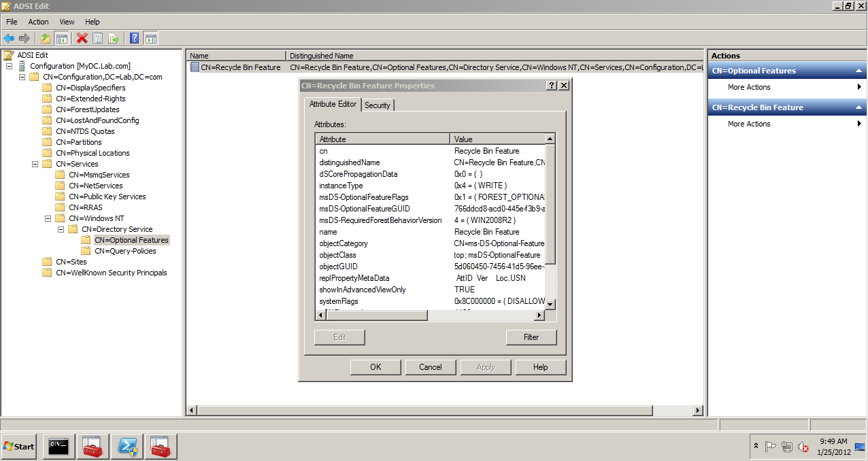Click the muted volume icon in system tray

tap(803, 447)
